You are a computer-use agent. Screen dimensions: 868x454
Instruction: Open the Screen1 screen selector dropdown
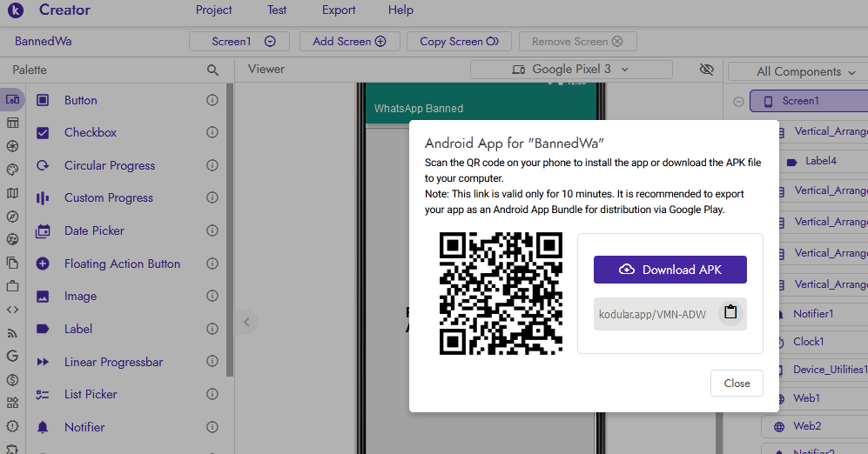pyautogui.click(x=239, y=42)
